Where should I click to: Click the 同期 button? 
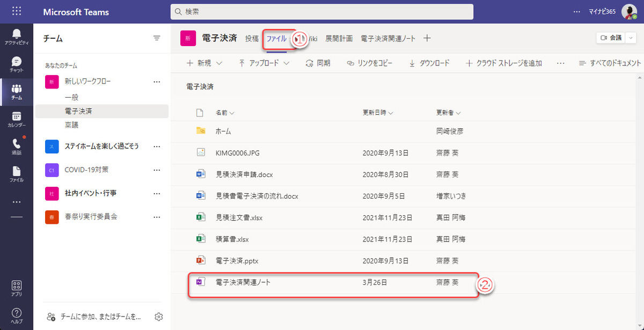coord(318,63)
